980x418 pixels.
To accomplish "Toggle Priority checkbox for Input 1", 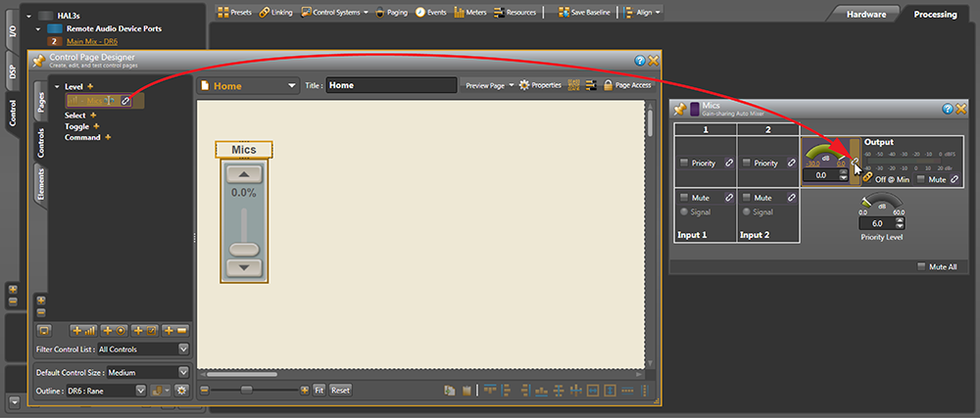I will [x=684, y=163].
